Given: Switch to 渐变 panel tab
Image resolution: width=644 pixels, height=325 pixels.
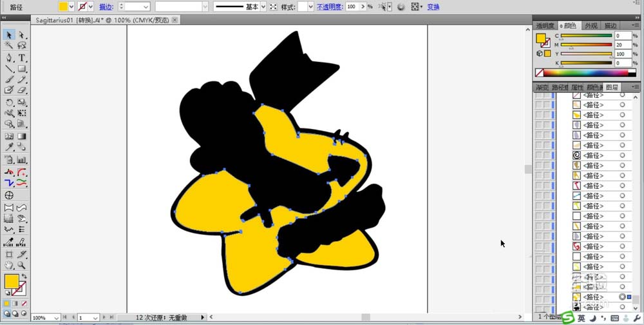Looking at the screenshot, I should click(542, 87).
